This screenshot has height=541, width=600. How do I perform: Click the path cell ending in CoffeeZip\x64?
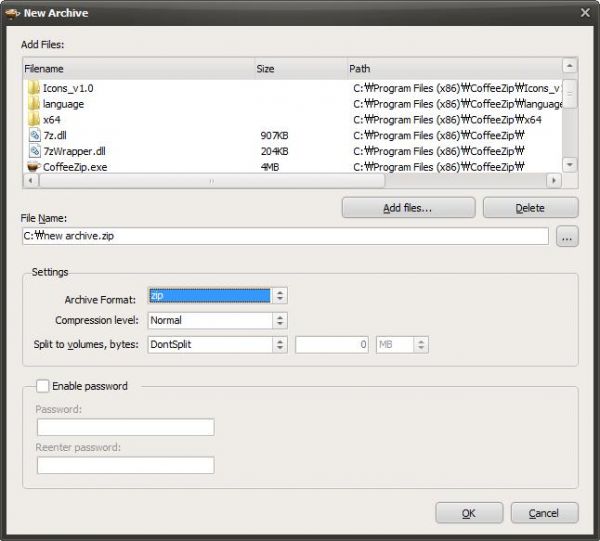447,120
